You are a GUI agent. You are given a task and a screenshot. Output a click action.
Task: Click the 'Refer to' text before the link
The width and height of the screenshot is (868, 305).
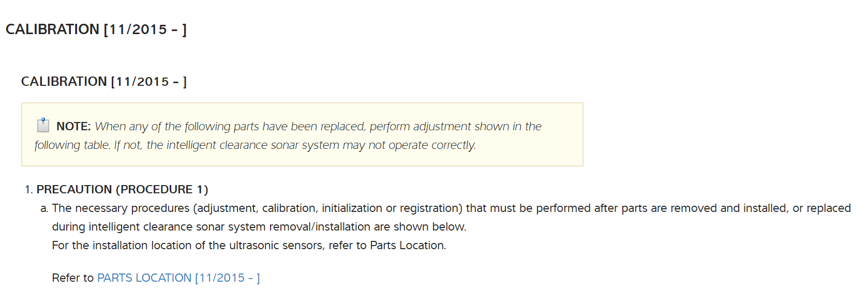72,278
